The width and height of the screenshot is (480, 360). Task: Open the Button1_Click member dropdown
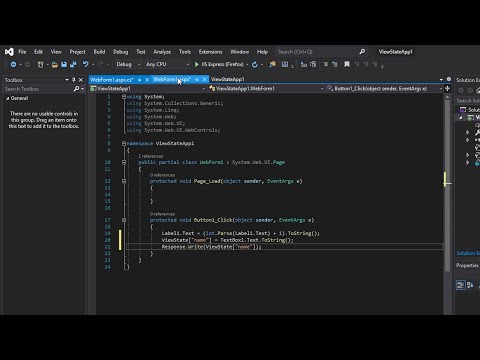point(441,89)
